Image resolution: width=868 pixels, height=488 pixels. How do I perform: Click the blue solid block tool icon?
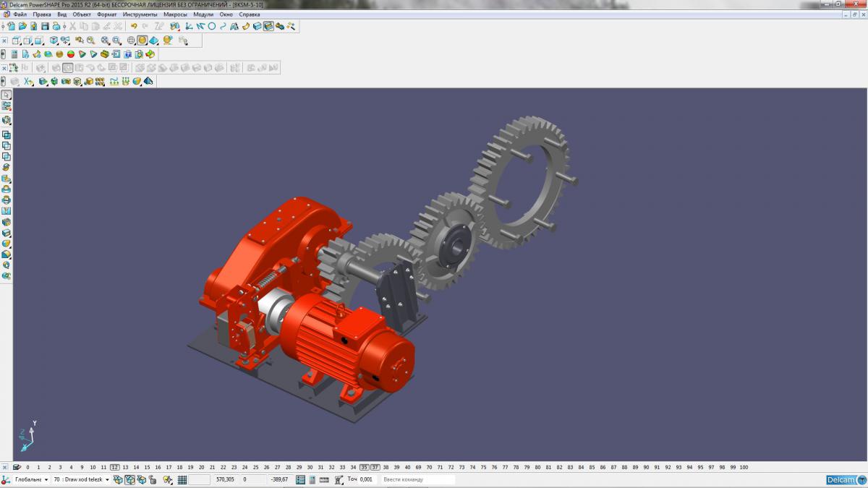[x=258, y=26]
